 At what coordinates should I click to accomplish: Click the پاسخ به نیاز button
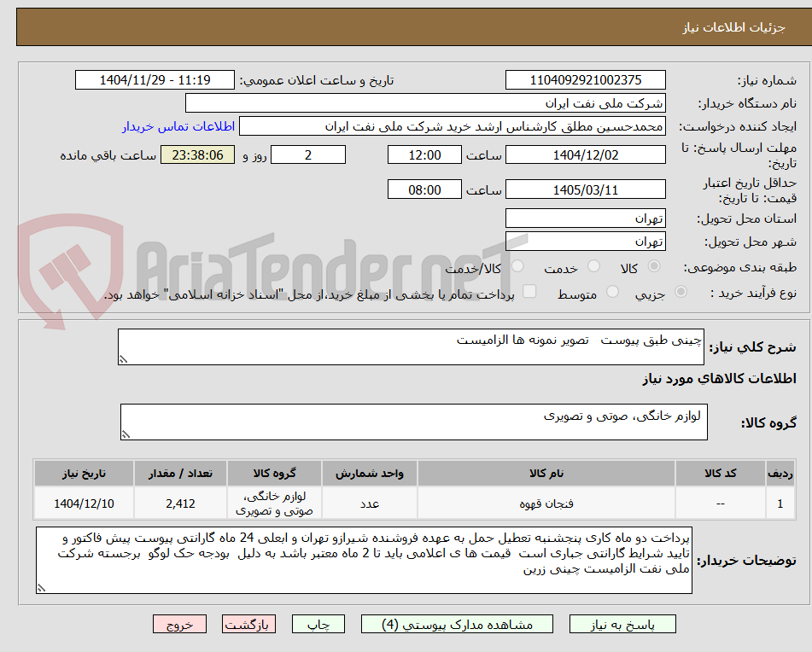(x=622, y=624)
